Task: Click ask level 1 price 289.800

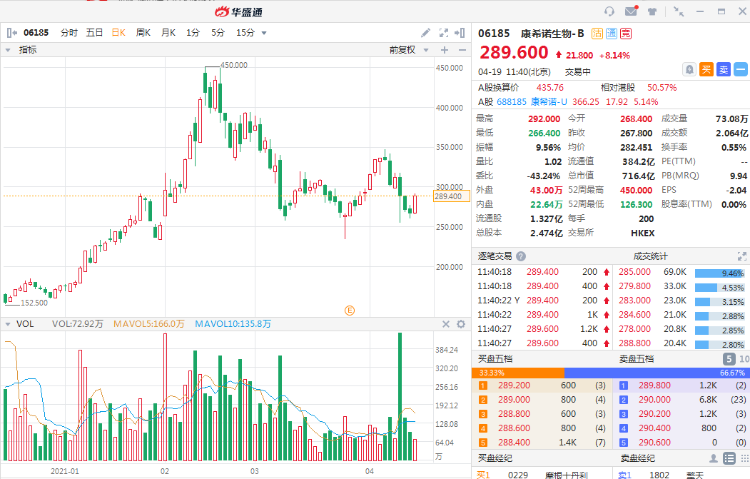Action: pos(654,385)
